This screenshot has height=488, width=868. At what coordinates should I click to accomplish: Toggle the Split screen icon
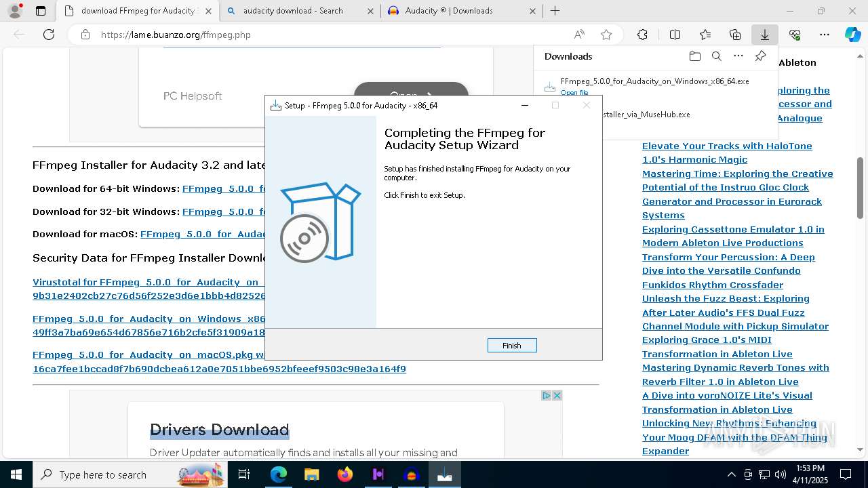[x=675, y=35]
